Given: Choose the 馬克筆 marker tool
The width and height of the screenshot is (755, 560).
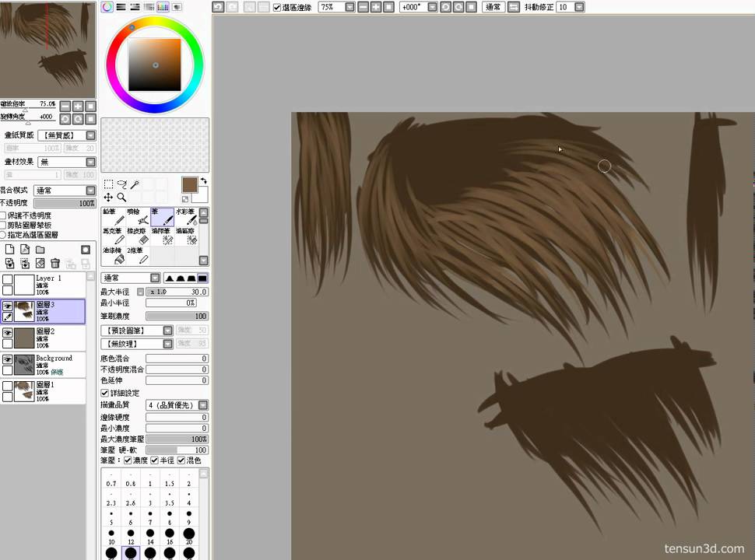Looking at the screenshot, I should (x=114, y=236).
